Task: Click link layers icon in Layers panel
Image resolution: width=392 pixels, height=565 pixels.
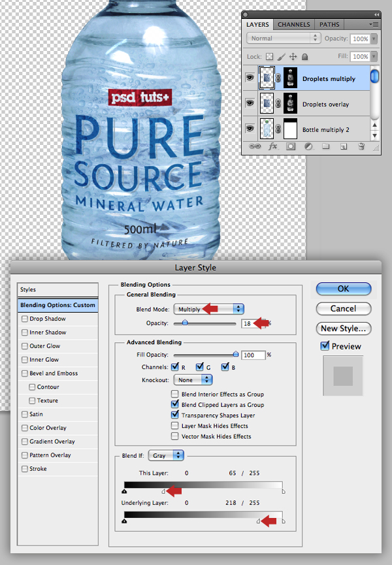Action: click(x=255, y=146)
